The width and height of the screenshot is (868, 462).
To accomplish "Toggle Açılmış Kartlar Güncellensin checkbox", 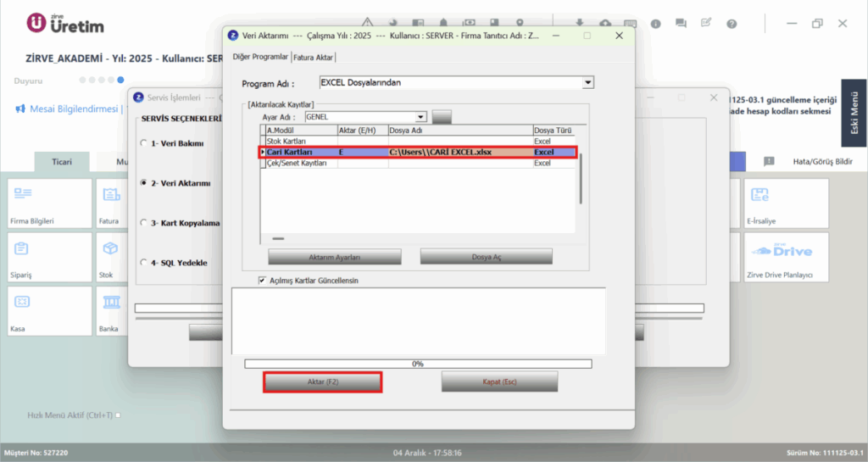I will point(263,281).
